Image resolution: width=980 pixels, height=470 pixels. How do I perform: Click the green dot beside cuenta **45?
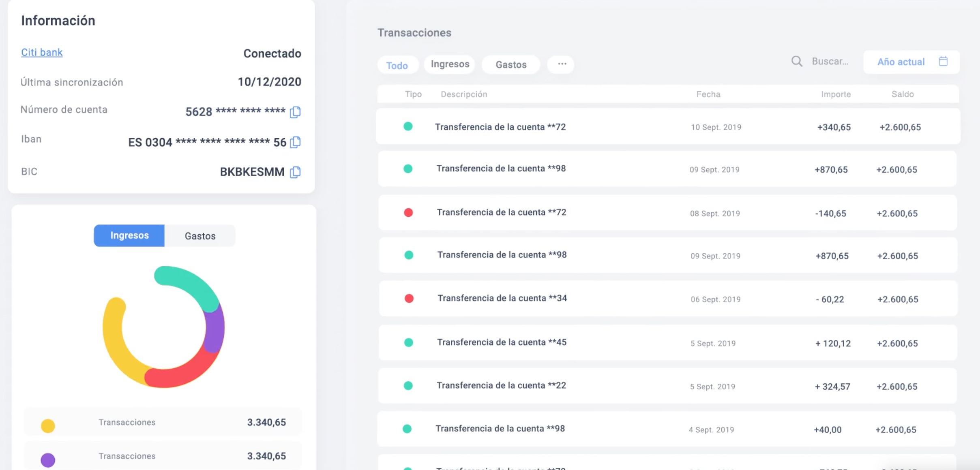pyautogui.click(x=408, y=342)
